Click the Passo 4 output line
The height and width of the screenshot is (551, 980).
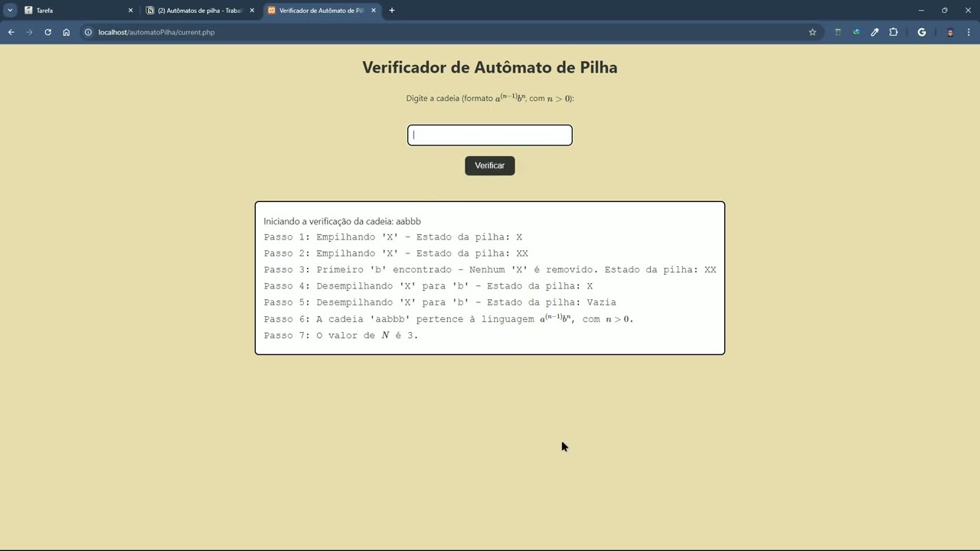pos(428,286)
